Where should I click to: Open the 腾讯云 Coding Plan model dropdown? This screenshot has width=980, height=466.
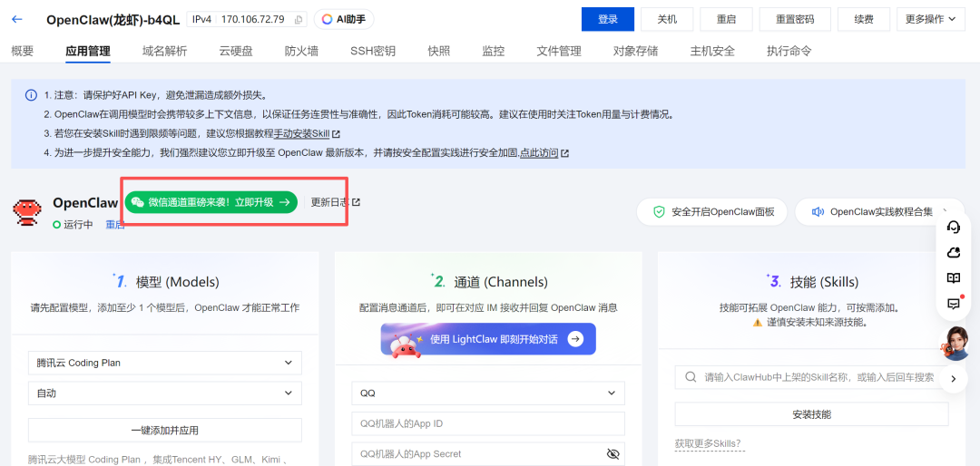pyautogui.click(x=164, y=363)
